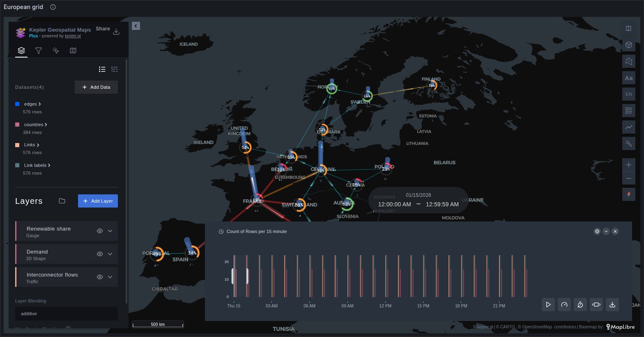The image size is (644, 337).
Task: Open the kepler.gl link in the header
Action: tap(73, 36)
